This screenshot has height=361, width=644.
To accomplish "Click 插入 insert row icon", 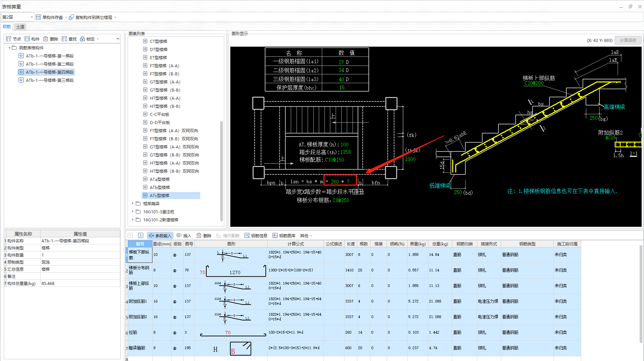I will point(179,236).
